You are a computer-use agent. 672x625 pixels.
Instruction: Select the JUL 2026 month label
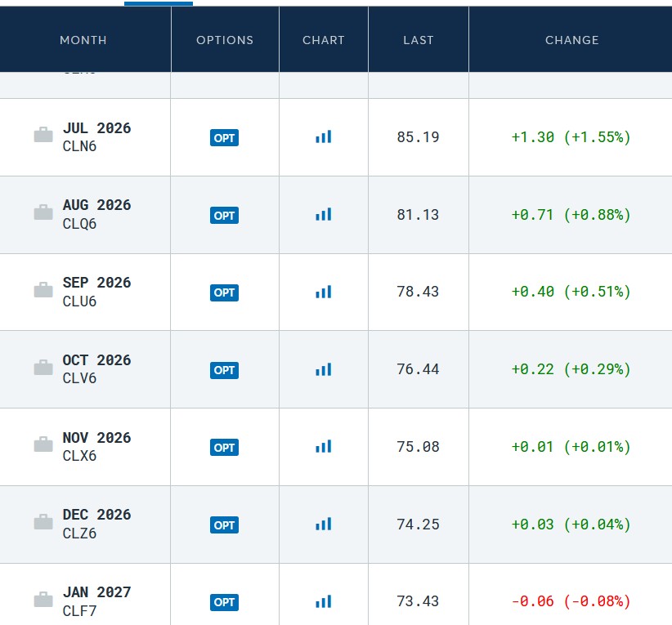(x=96, y=128)
